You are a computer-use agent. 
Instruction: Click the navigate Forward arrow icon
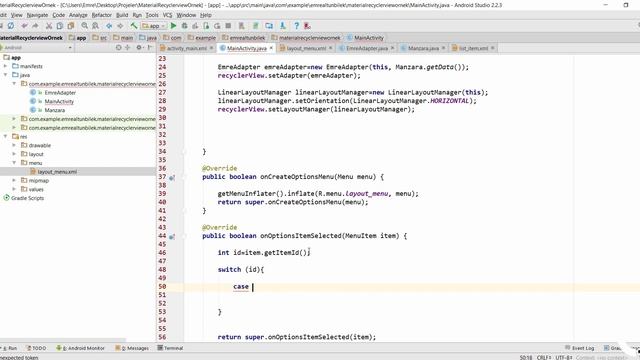tap(120, 26)
